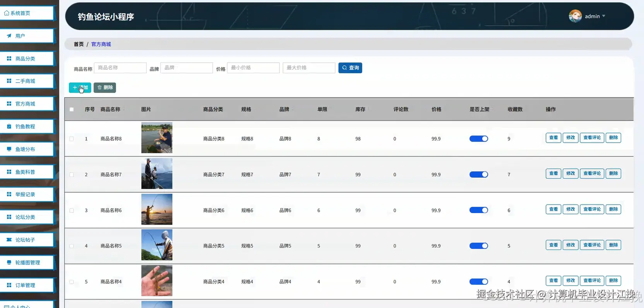Click the trash icon in 删除 button
The image size is (644, 308).
[x=99, y=88]
